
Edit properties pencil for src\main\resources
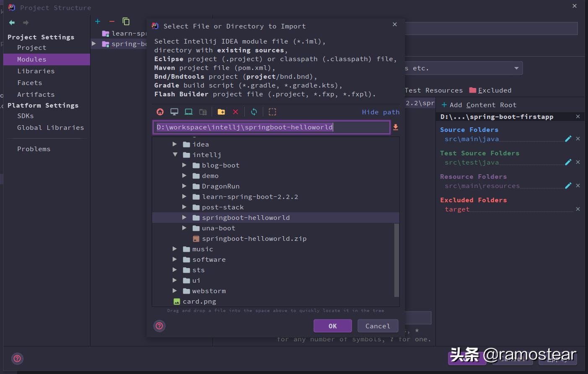pos(568,186)
